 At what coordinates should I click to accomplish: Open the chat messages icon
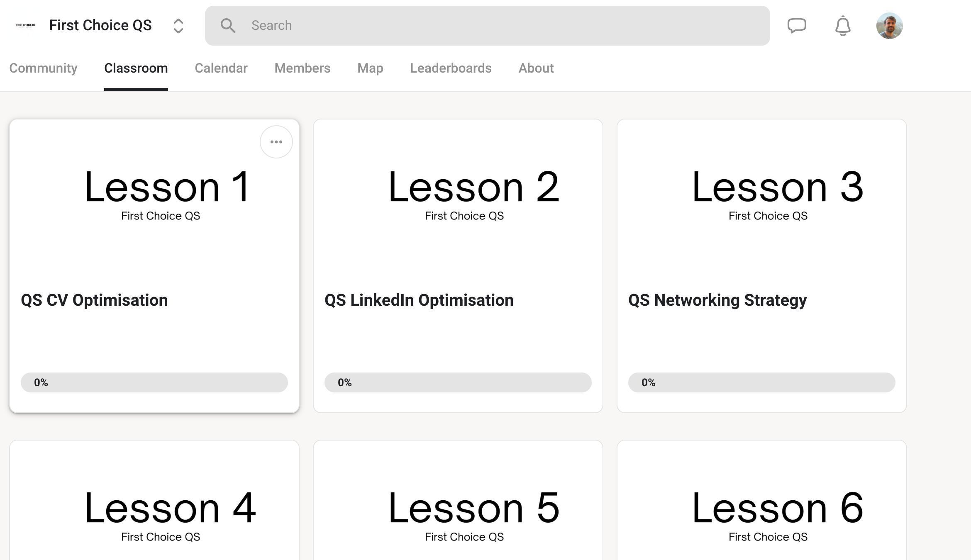pos(797,26)
